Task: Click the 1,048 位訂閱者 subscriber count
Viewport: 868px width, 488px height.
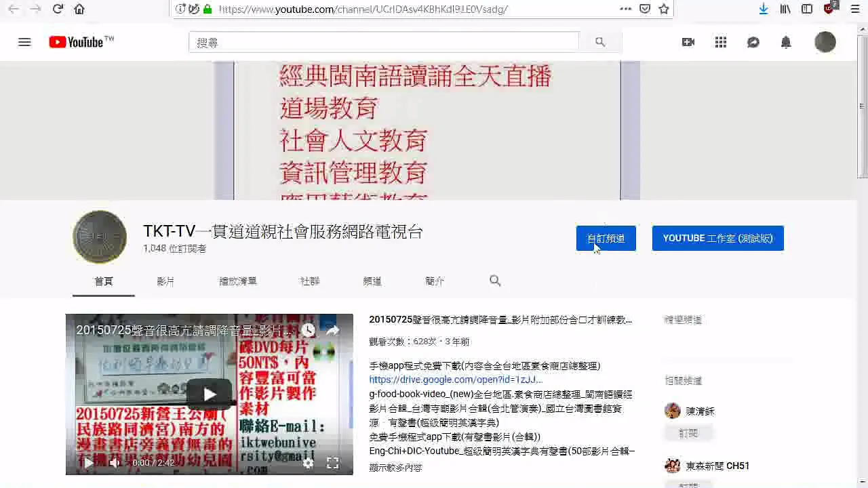Action: tap(174, 249)
